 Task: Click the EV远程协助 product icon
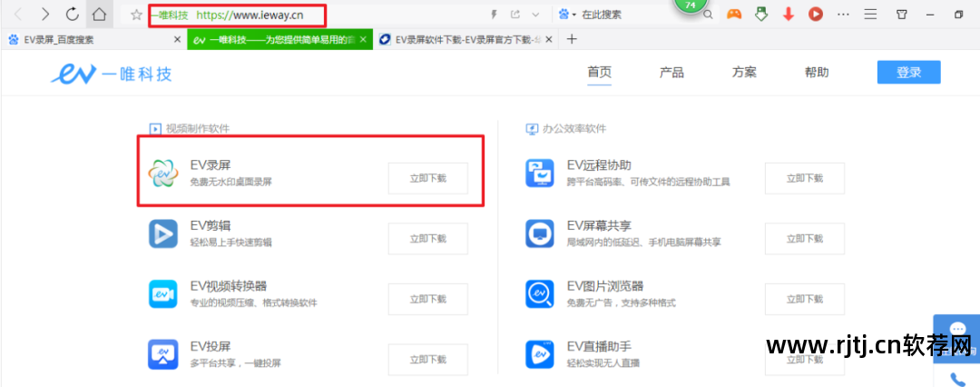pyautogui.click(x=539, y=174)
